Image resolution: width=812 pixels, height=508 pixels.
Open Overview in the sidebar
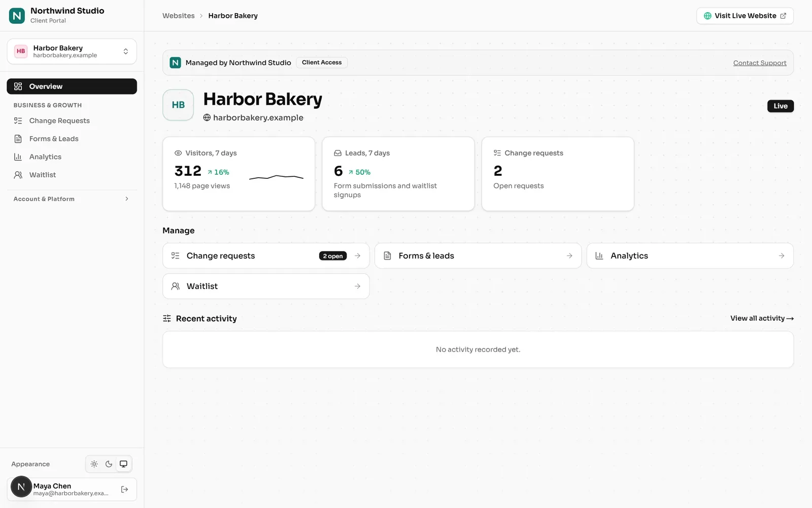72,86
